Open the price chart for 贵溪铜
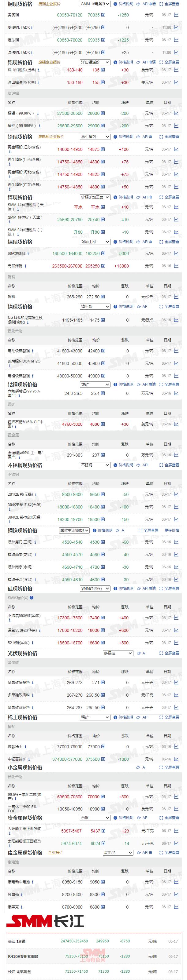The height and width of the screenshot is (980, 187). tap(176, 15)
